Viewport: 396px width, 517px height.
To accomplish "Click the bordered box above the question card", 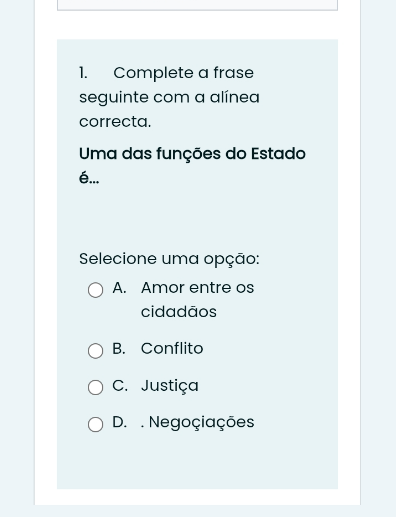I will pyautogui.click(x=197, y=5).
